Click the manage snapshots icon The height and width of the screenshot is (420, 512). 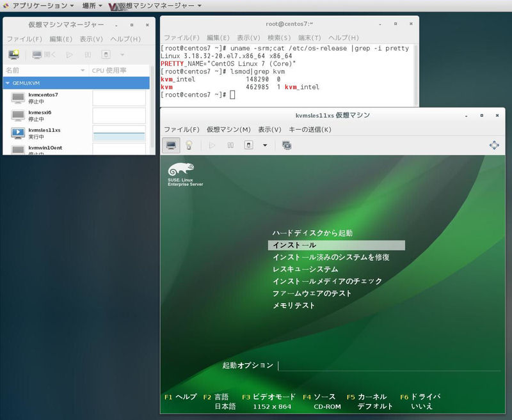pyautogui.click(x=287, y=145)
